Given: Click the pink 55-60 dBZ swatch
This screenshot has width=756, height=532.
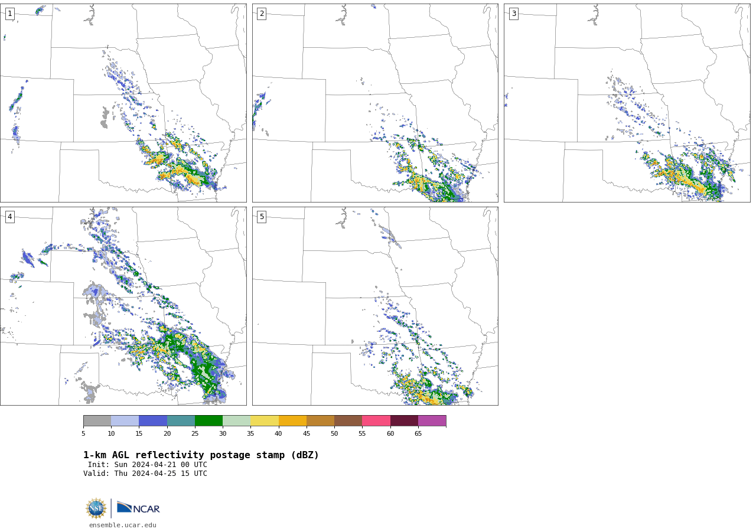Looking at the screenshot, I should (376, 421).
